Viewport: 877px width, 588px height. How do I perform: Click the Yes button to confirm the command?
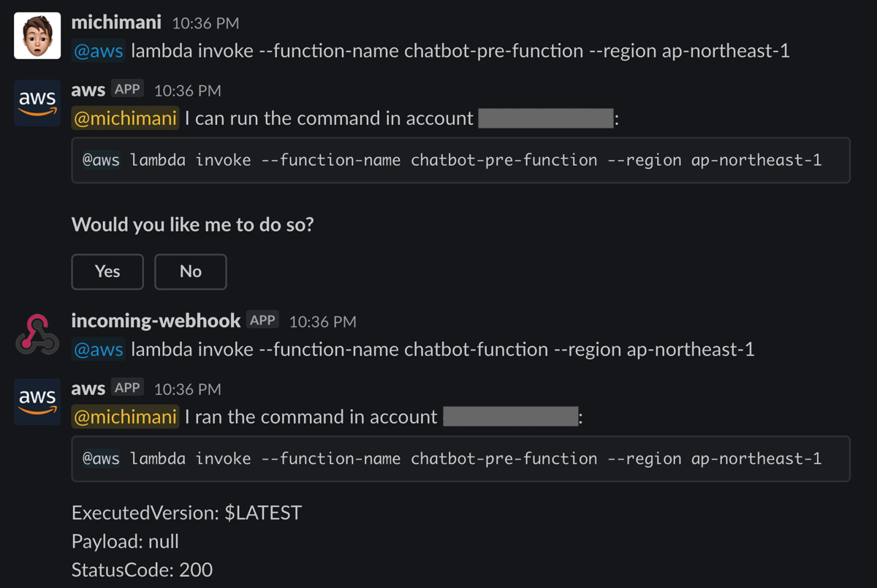tap(107, 271)
